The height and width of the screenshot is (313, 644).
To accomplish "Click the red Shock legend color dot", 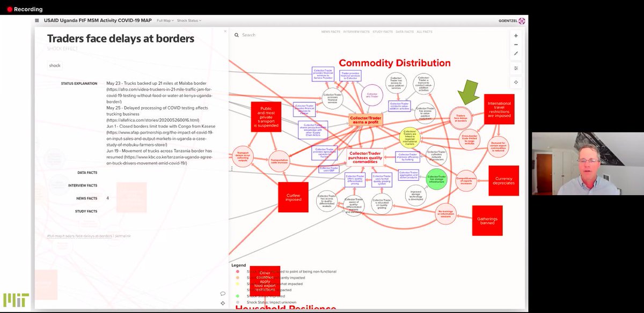I will [x=237, y=272].
